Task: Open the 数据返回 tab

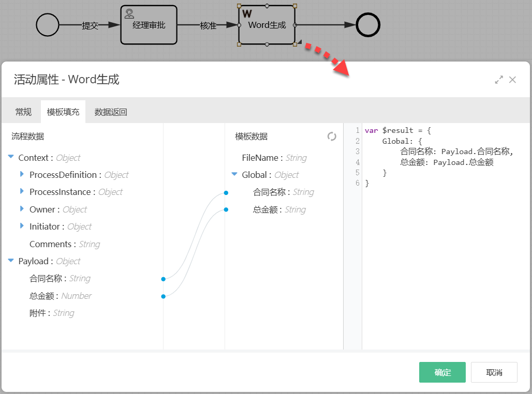Action: 111,112
